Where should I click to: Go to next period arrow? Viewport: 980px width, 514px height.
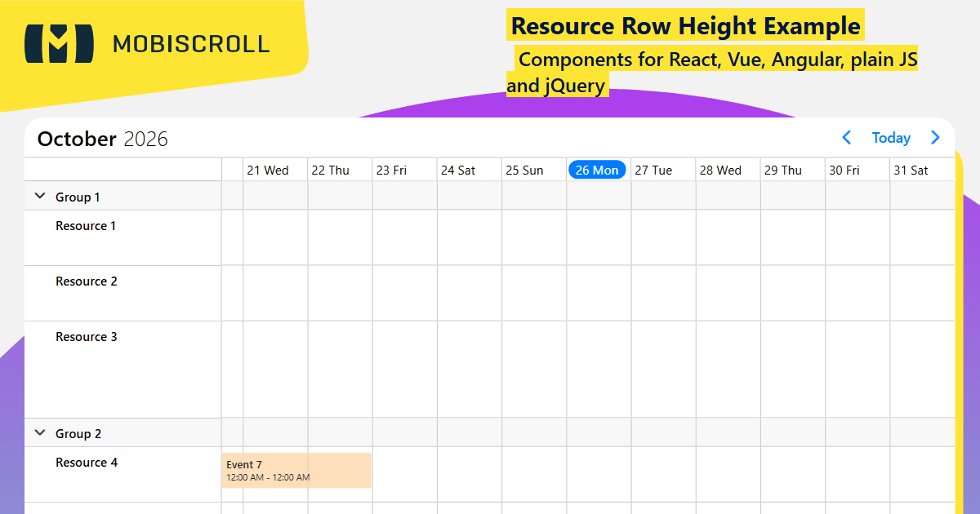click(936, 138)
